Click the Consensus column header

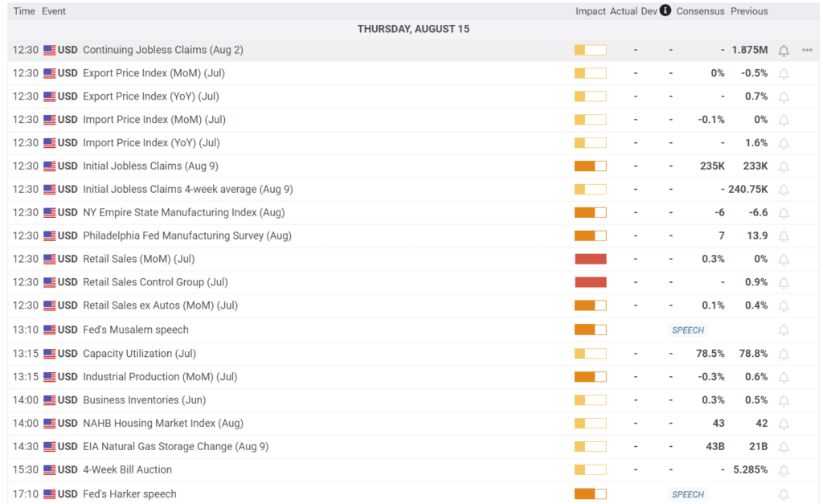click(700, 11)
